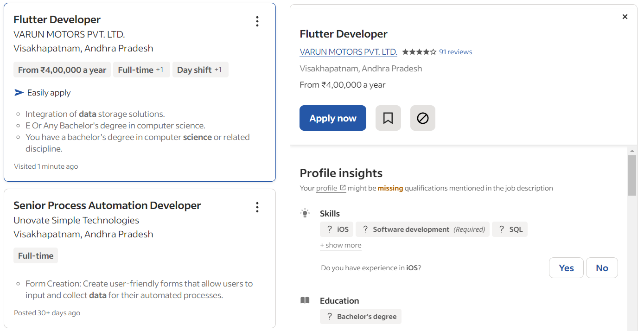Open the Senior Process Automation Developer job title
Viewport: 644px width, 331px height.
[107, 205]
